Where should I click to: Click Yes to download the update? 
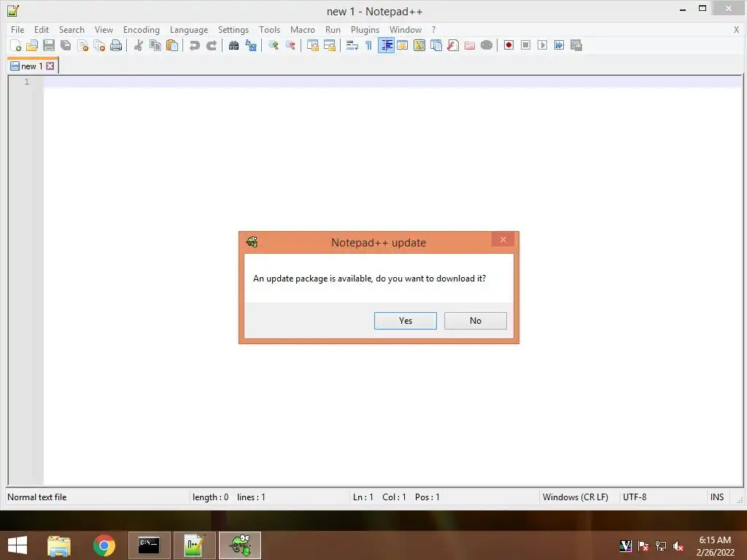[x=406, y=321]
